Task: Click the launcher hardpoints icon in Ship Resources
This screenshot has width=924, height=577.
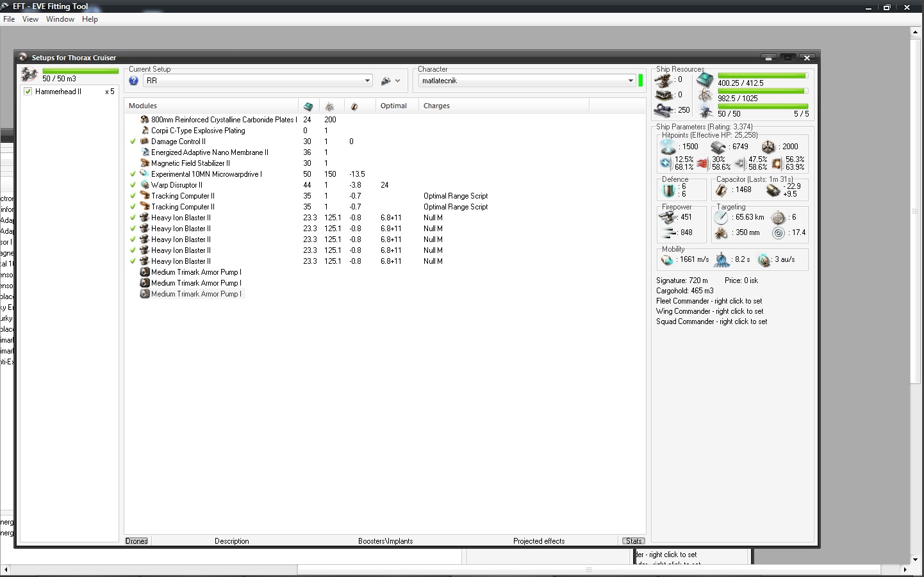Action: [663, 95]
